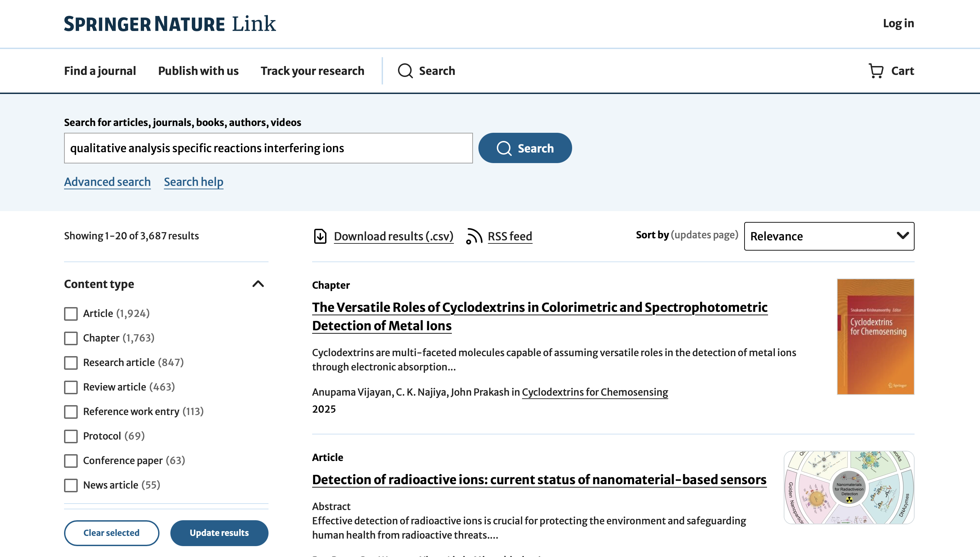This screenshot has width=980, height=557.
Task: Go to Publish with us menu item
Action: pos(198,71)
